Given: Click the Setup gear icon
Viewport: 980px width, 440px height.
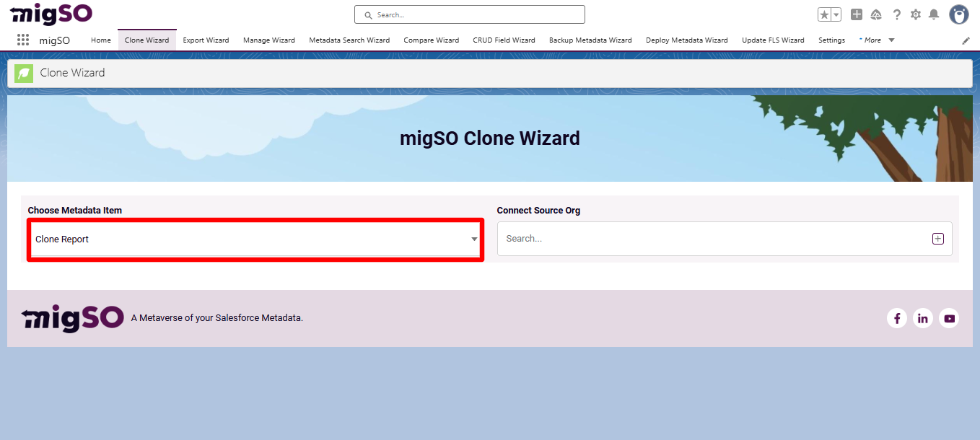Looking at the screenshot, I should point(915,14).
